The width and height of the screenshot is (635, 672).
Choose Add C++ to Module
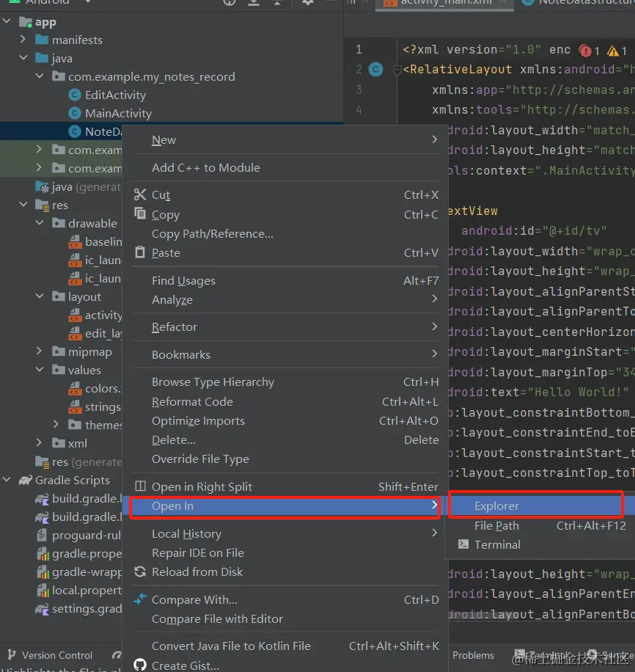click(x=285, y=167)
